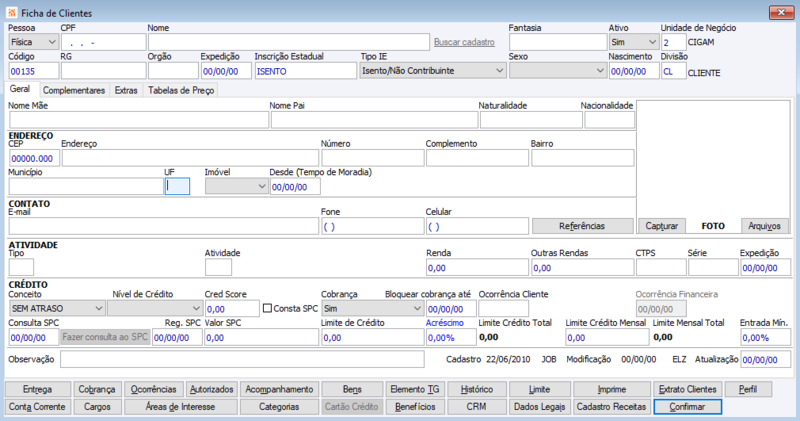Open Acompanhamento

[279, 389]
